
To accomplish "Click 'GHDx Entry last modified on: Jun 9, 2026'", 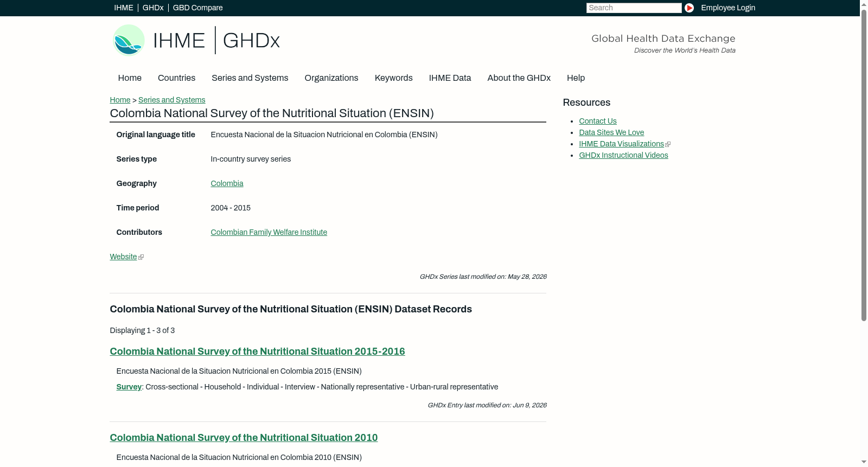I will click(487, 405).
